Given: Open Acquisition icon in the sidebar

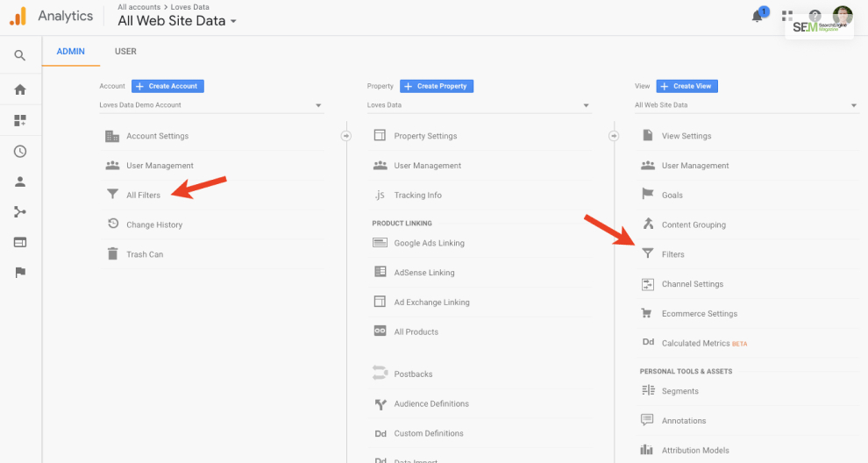Looking at the screenshot, I should (x=20, y=211).
